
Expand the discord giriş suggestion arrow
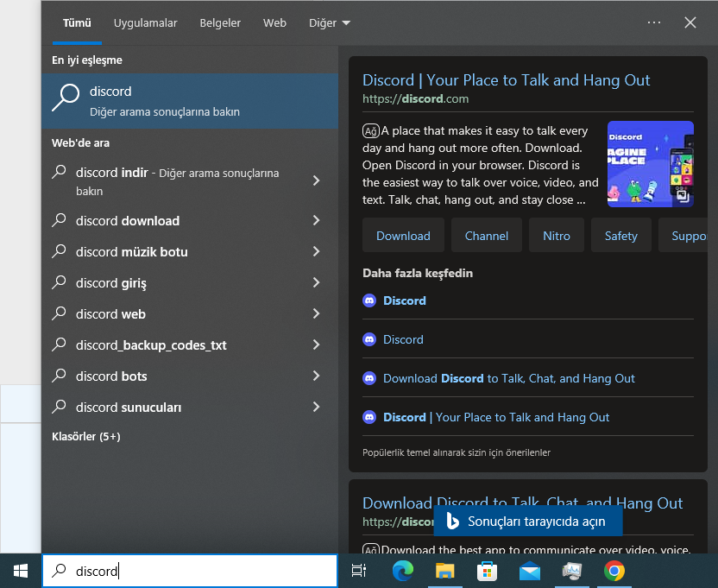coord(316,282)
